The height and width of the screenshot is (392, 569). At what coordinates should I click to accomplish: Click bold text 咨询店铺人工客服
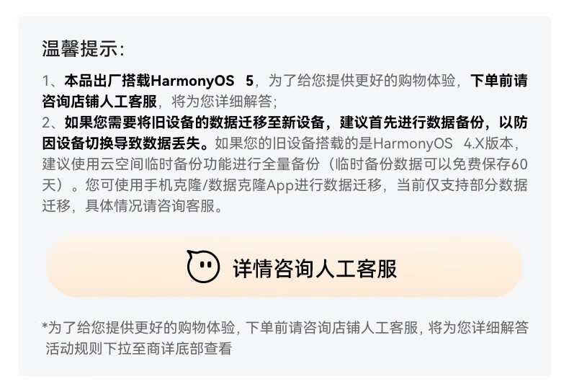[x=99, y=102]
